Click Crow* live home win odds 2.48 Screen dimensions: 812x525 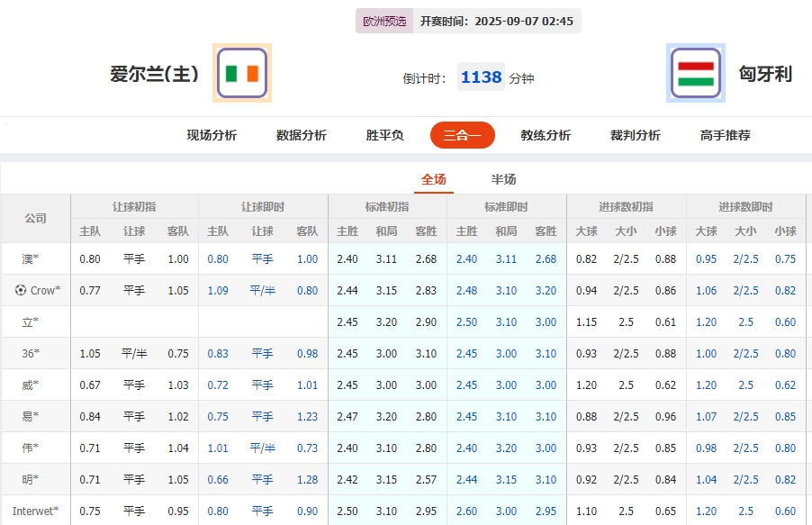click(467, 290)
